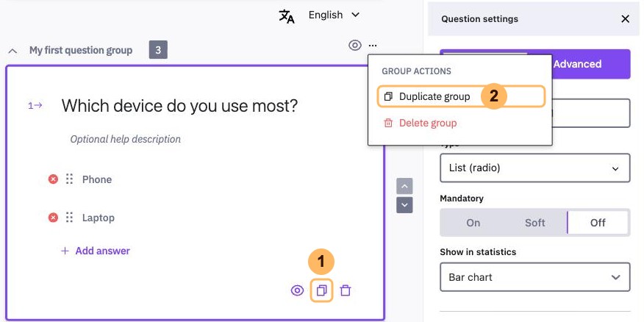Open the English language dropdown
Viewport: 644px width, 322px height.
(x=334, y=15)
